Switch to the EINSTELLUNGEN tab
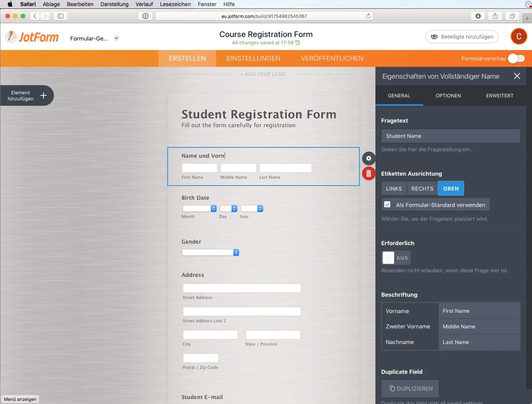 253,58
